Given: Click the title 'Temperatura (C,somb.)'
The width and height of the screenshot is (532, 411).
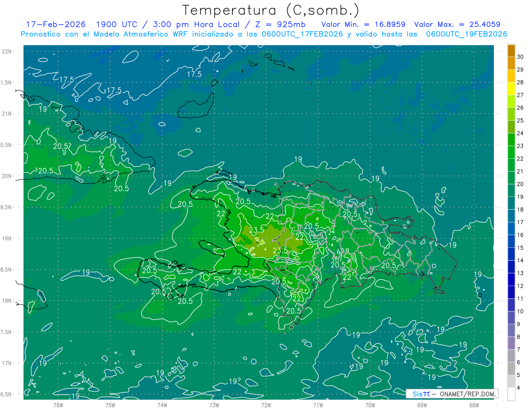Looking at the screenshot, I should (271, 10).
